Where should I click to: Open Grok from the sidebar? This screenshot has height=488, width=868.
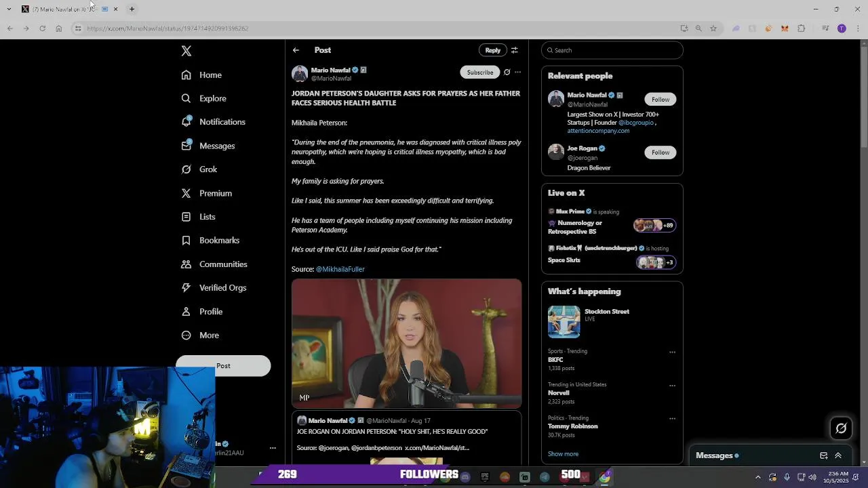point(199,169)
